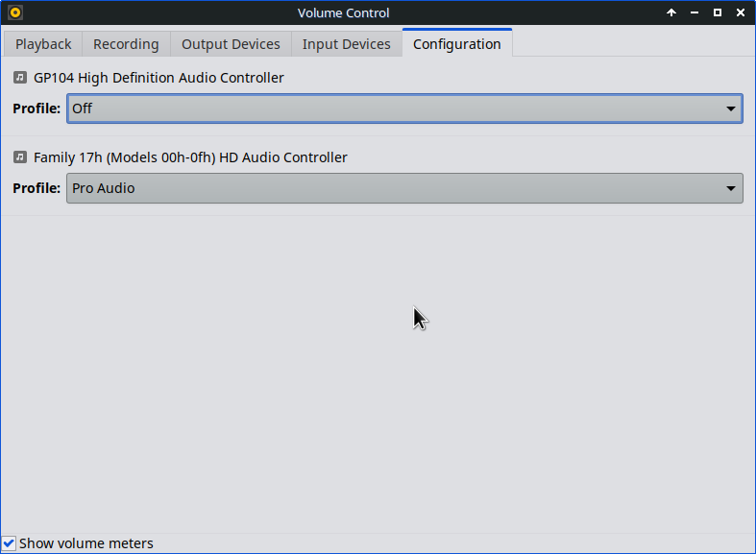756x554 pixels.
Task: Click the up-arrow button in the title bar
Action: [671, 12]
